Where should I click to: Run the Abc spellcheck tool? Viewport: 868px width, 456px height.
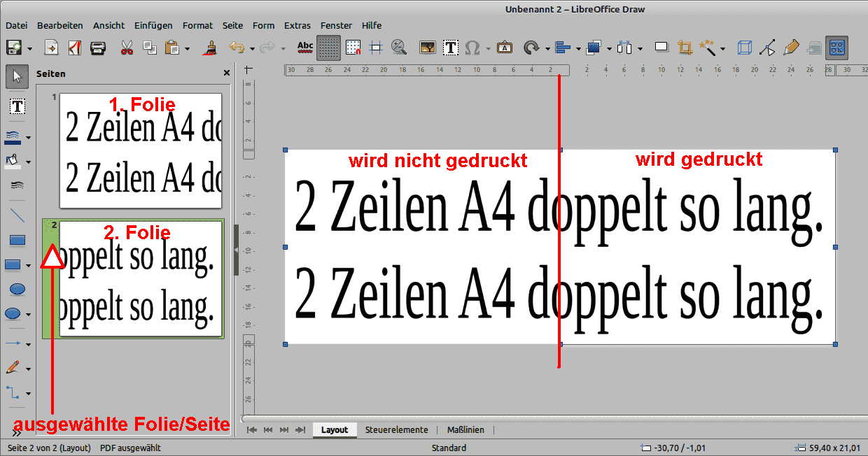[305, 48]
